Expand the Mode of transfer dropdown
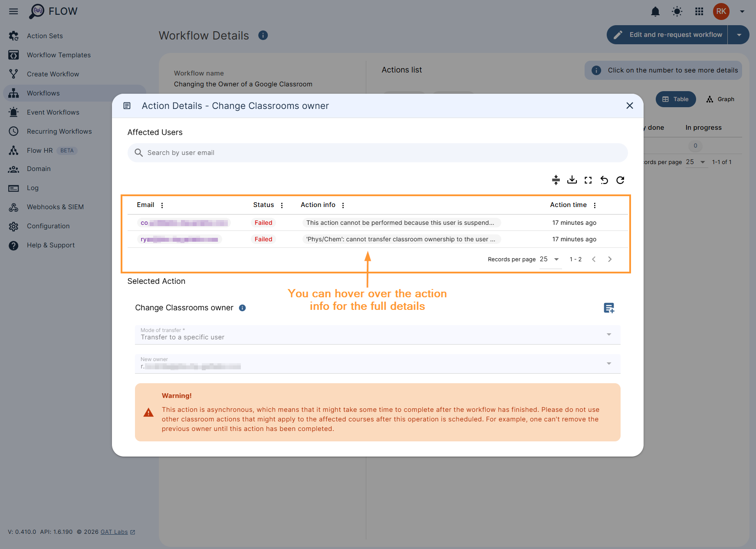Screen dimensions: 756x549 pos(609,334)
